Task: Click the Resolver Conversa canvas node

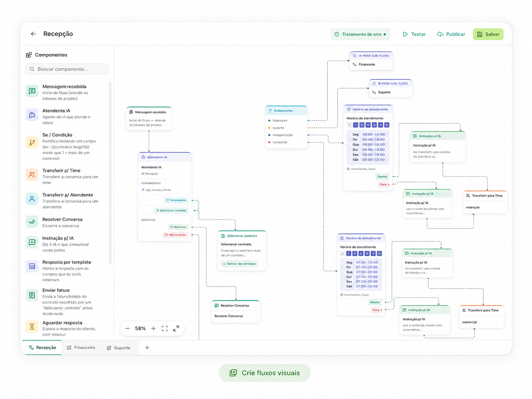Action: 235,311
